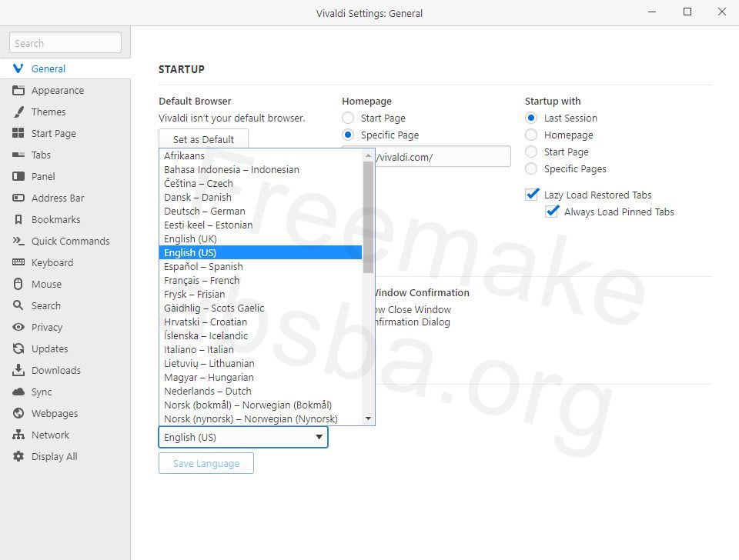Select Magyar – Hungarian language option
Screen dimensions: 739x560
coord(261,377)
